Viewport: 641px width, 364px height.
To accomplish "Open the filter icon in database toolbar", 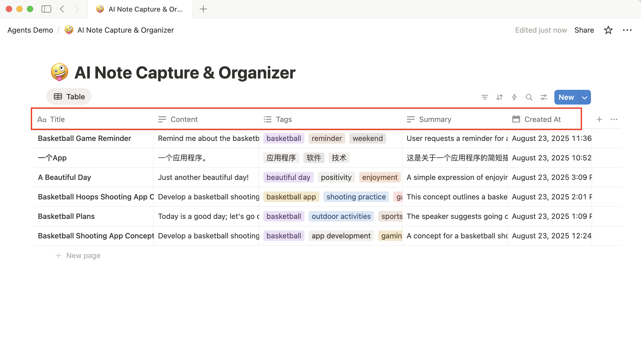I will (485, 97).
